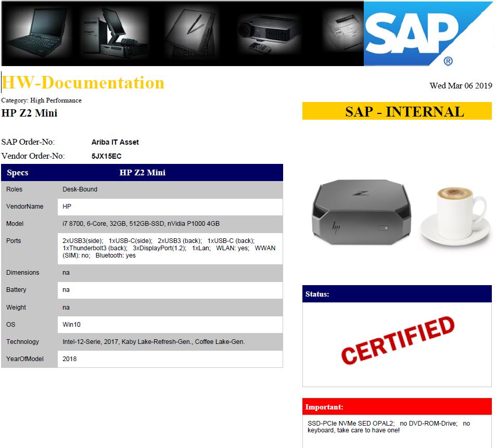Click the na value for Battery
496x448 pixels.
66,290
